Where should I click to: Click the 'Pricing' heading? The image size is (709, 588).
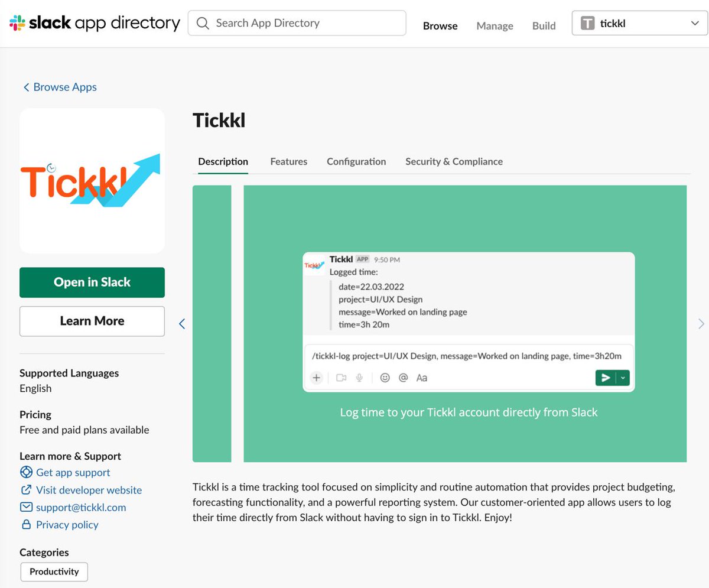click(x=35, y=414)
